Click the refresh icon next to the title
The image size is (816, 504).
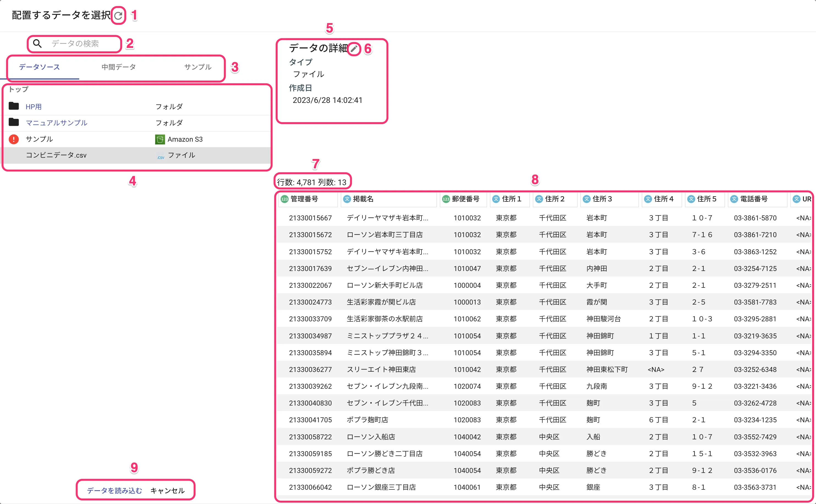click(118, 15)
